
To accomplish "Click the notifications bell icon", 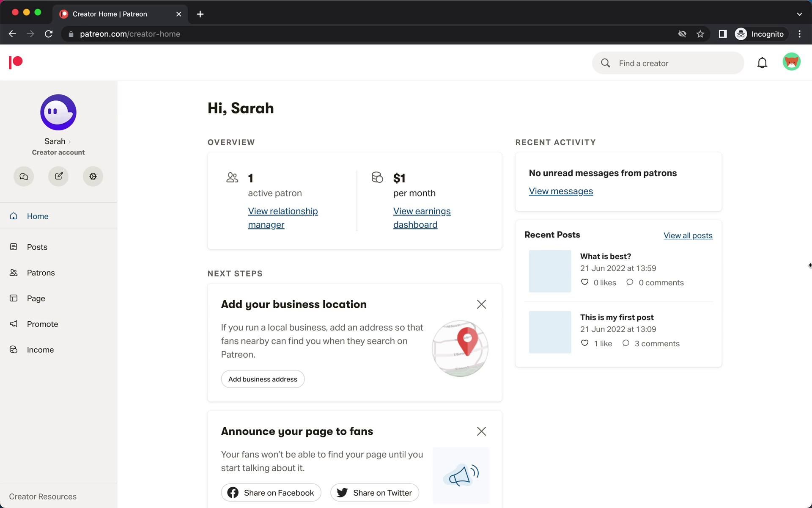I will point(762,63).
